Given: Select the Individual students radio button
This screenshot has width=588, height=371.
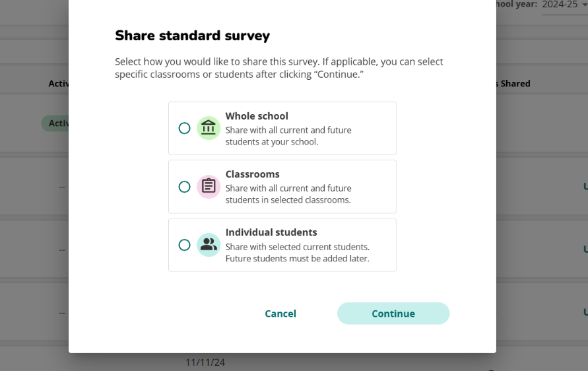Looking at the screenshot, I should click(x=184, y=245).
